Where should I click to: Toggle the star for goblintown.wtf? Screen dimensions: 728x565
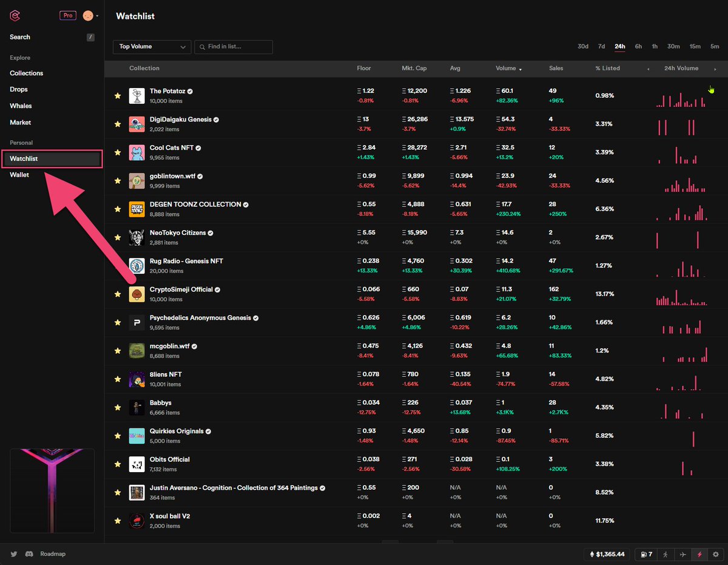pyautogui.click(x=118, y=181)
